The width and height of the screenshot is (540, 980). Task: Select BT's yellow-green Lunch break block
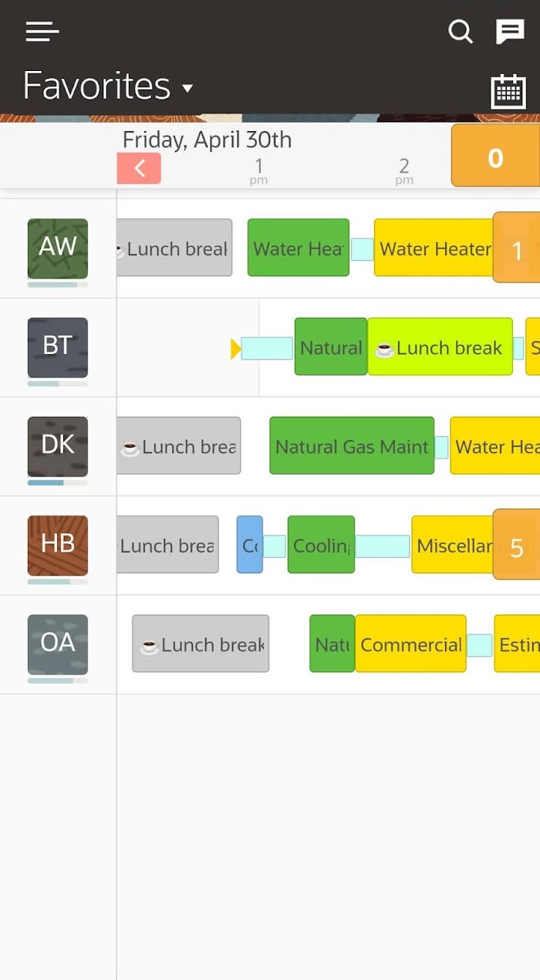(x=440, y=346)
